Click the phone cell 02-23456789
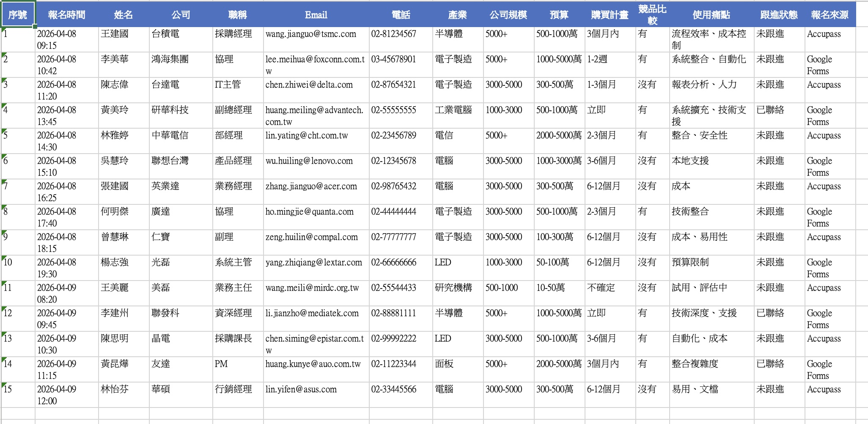The height and width of the screenshot is (424, 868). click(x=401, y=141)
